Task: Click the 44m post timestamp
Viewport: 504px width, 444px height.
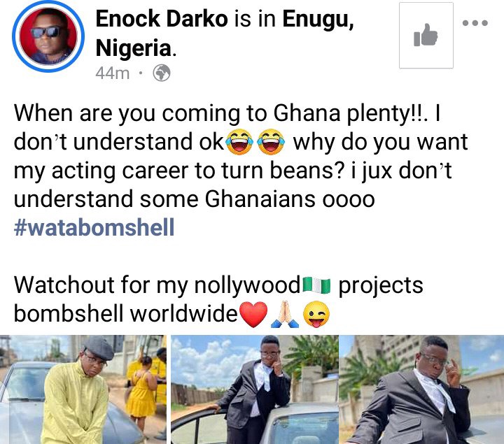Action: [112, 73]
